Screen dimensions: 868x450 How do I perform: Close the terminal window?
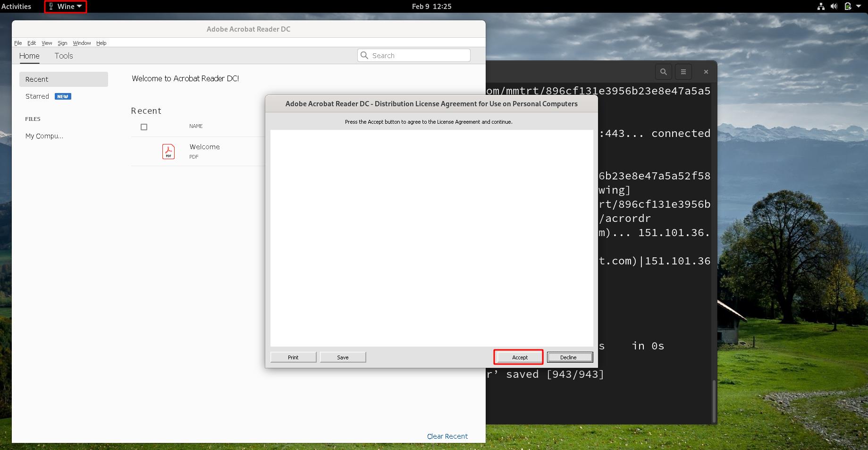(706, 72)
